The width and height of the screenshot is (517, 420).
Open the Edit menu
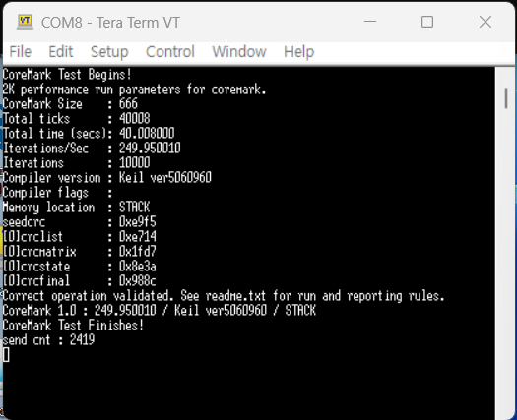pyautogui.click(x=61, y=52)
